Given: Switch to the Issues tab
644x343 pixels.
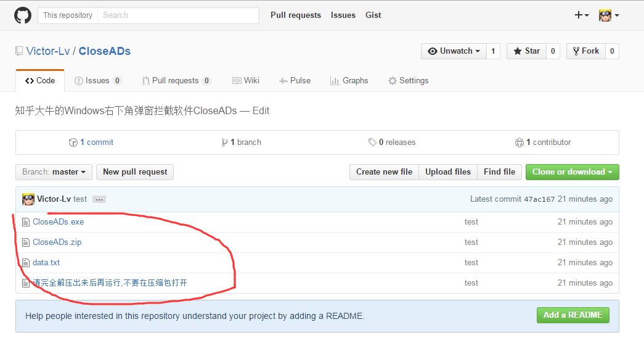Looking at the screenshot, I should coord(98,81).
